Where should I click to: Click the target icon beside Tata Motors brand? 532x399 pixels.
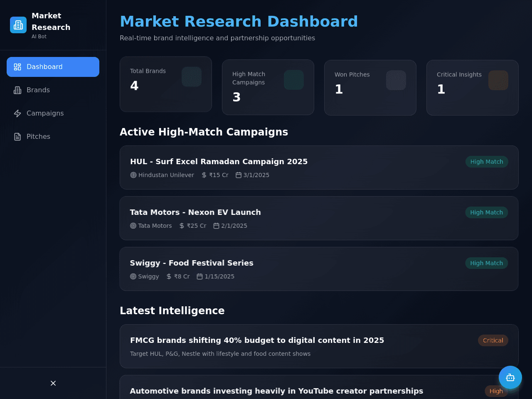pos(133,226)
